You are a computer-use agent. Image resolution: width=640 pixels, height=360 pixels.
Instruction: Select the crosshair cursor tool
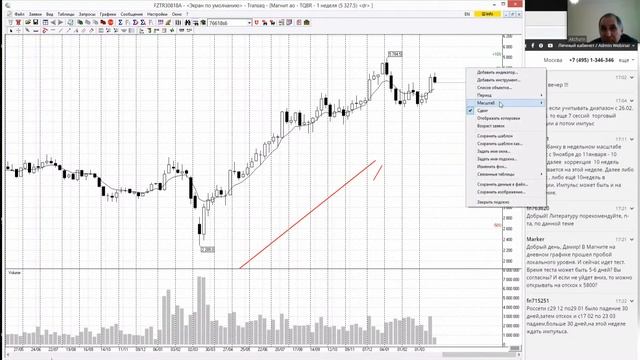(18, 31)
